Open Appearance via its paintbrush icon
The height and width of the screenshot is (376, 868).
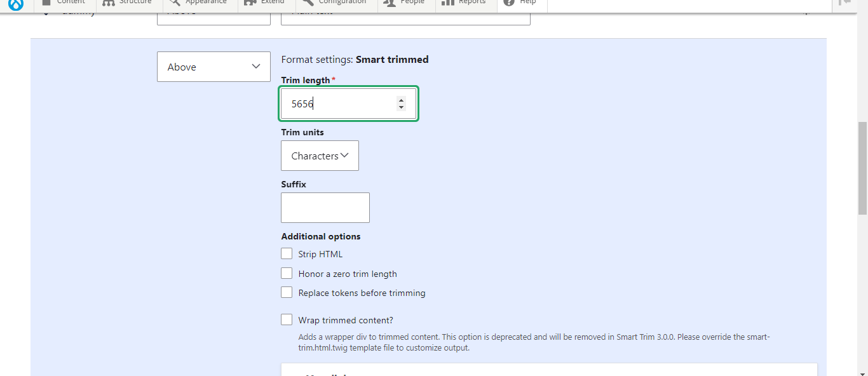[x=173, y=3]
